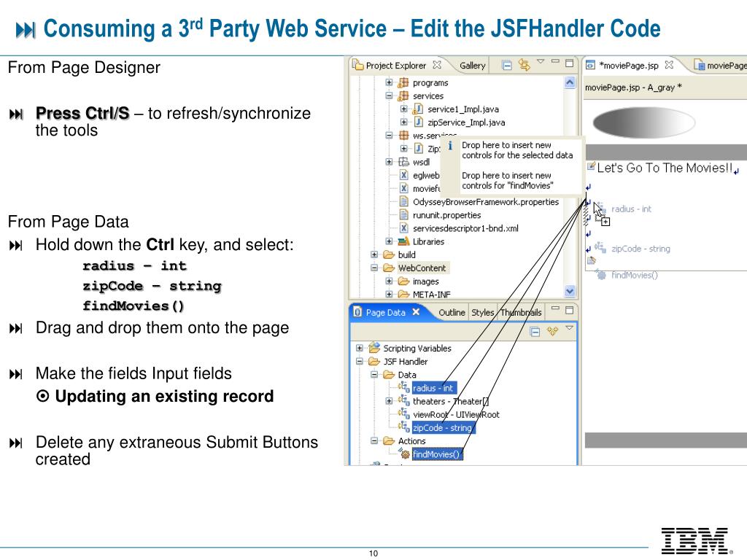This screenshot has height=560, width=747.
Task: Expand the build folder node
Action: (374, 254)
